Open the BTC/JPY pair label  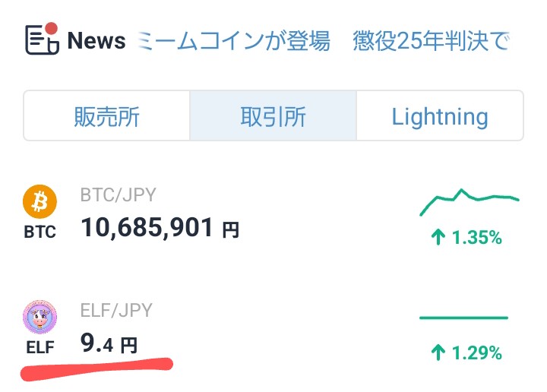(x=118, y=194)
